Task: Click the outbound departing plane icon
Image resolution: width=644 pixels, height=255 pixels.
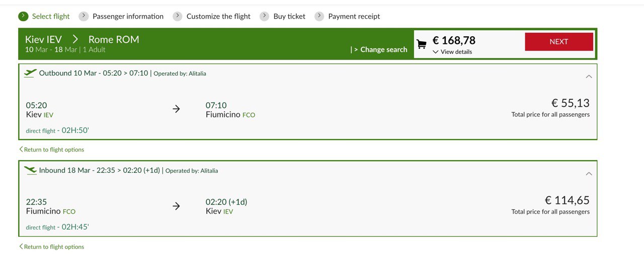Action: point(30,73)
